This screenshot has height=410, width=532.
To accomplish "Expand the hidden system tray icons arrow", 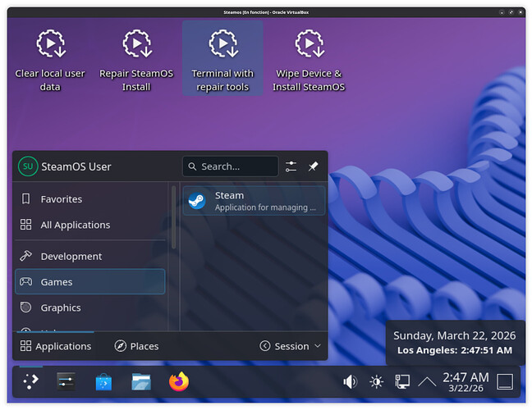I will click(x=427, y=381).
